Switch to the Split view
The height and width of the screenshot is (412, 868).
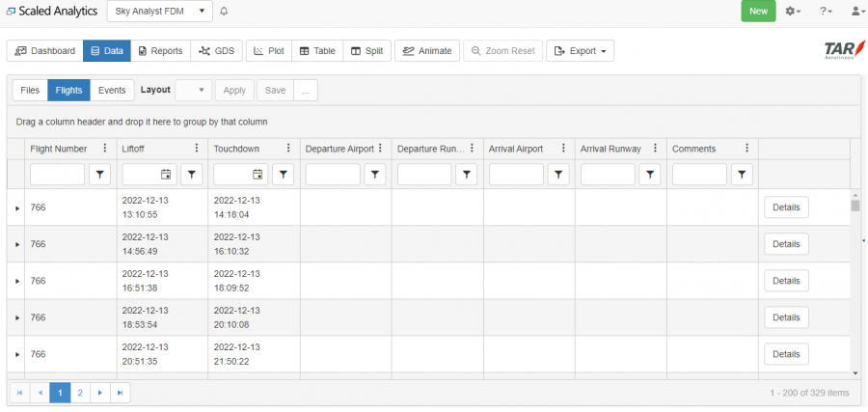click(x=366, y=51)
